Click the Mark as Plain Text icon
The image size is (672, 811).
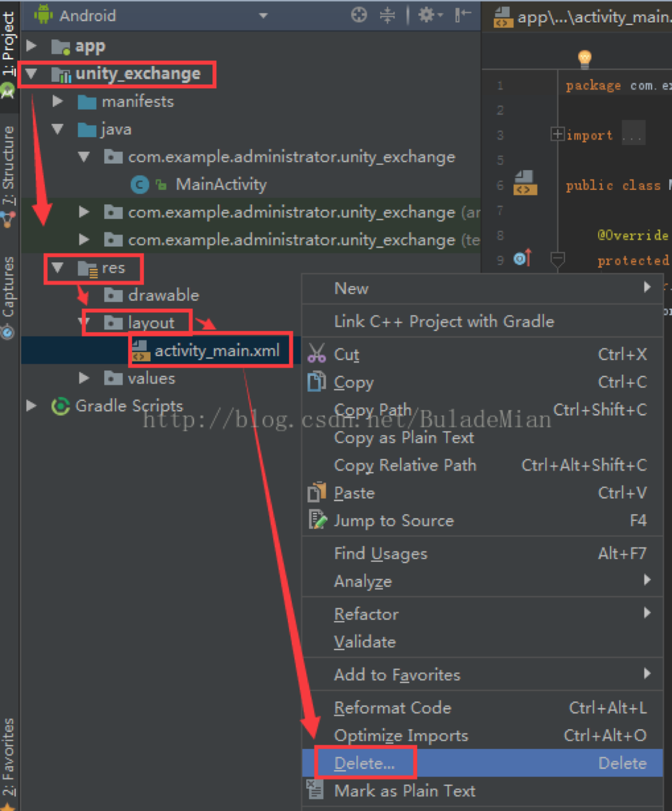click(x=315, y=789)
